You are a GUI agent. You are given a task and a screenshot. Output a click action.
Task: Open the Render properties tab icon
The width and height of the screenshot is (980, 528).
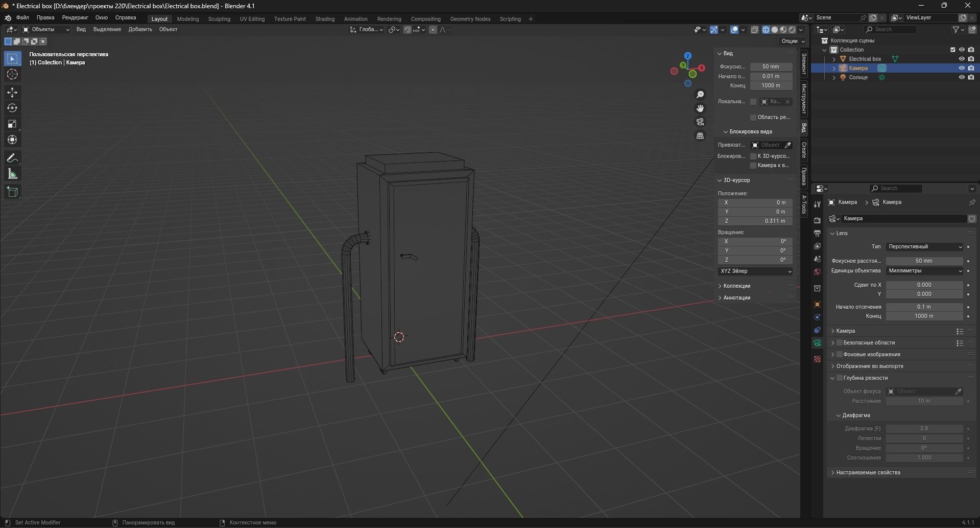pyautogui.click(x=817, y=220)
